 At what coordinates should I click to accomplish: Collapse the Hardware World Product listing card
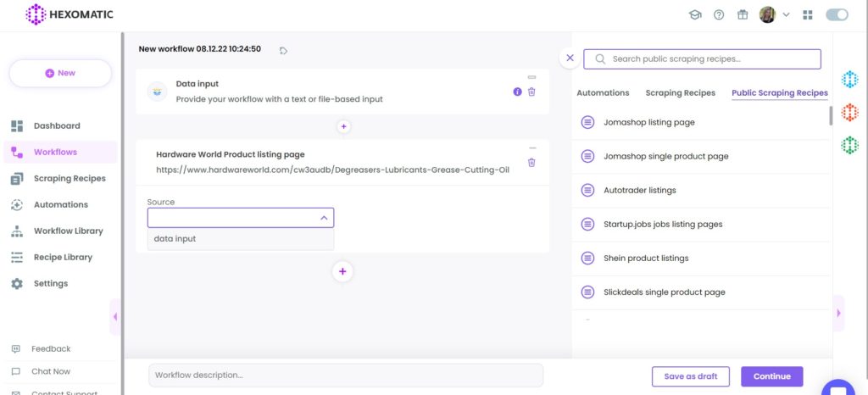point(532,147)
